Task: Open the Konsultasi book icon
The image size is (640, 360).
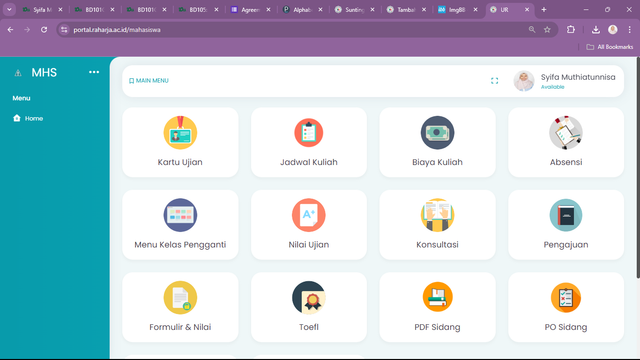Action: point(437,215)
